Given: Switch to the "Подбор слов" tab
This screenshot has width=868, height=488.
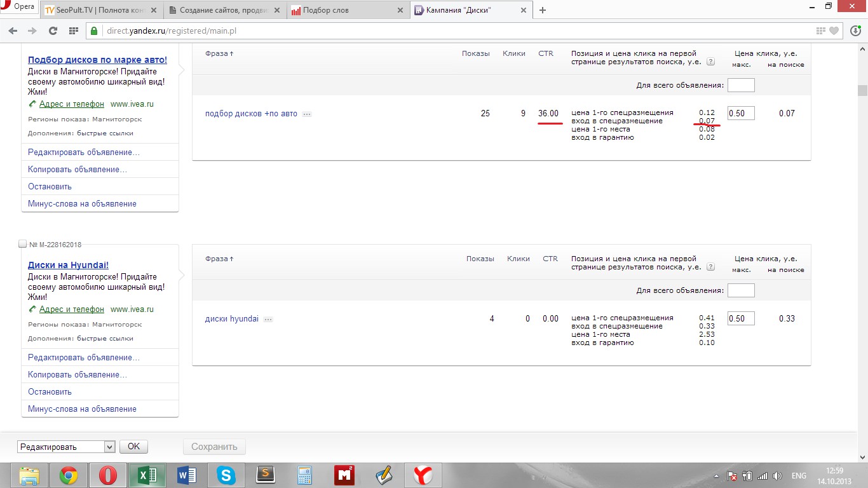Looking at the screenshot, I should 348,10.
